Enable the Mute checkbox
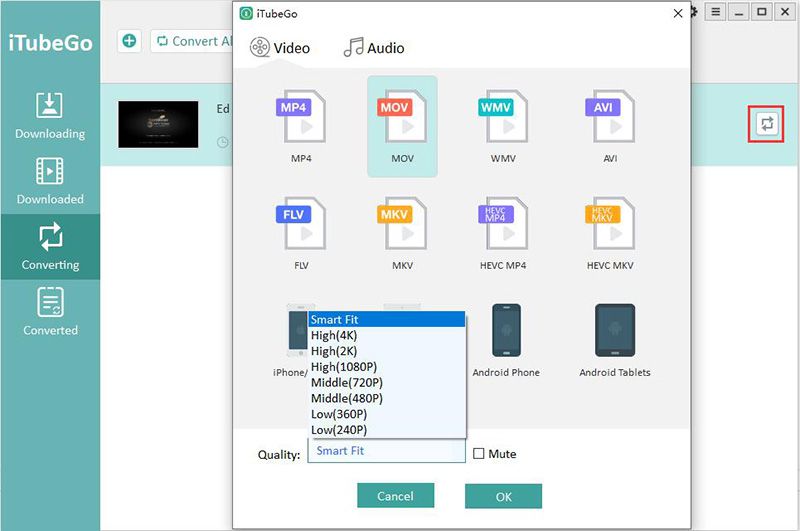Screen dimensions: 800x531 479,453
